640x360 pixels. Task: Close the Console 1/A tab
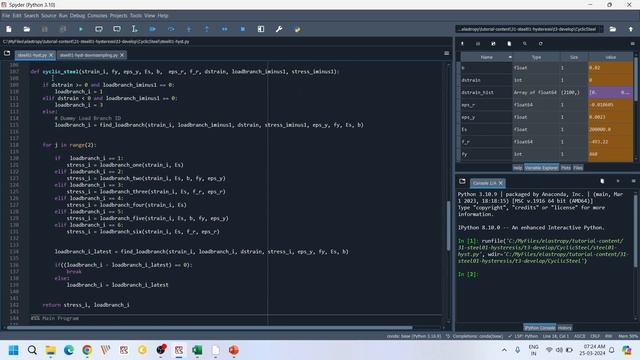point(500,183)
